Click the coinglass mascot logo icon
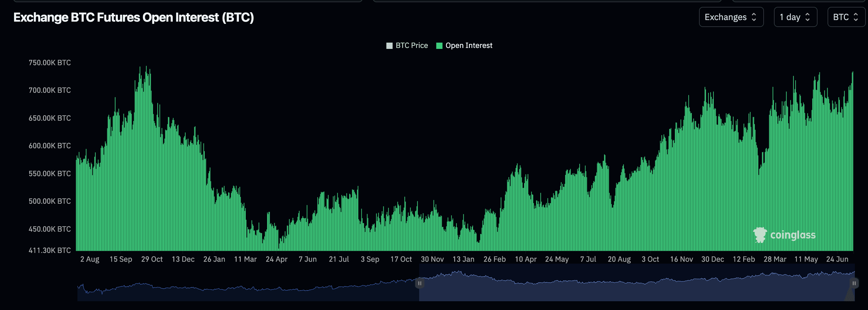 point(760,235)
